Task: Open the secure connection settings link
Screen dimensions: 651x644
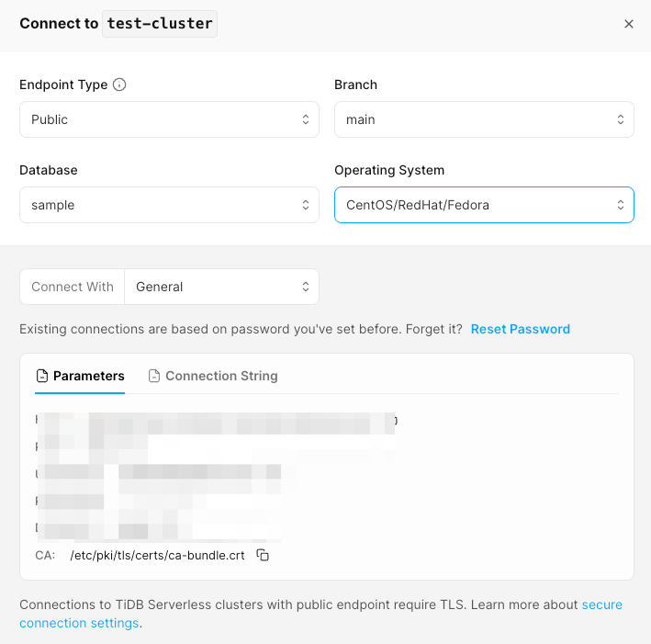Action: point(601,604)
